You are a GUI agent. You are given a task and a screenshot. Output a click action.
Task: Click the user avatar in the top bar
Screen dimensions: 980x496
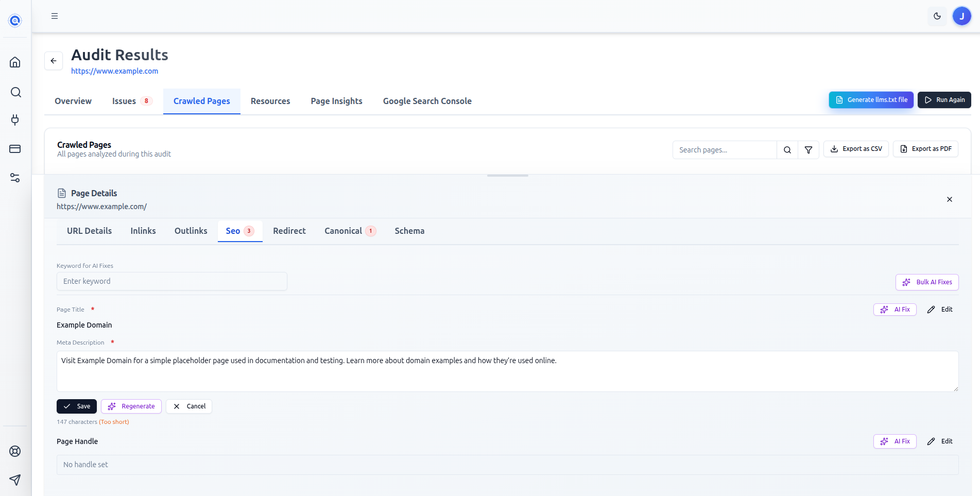[x=961, y=16]
